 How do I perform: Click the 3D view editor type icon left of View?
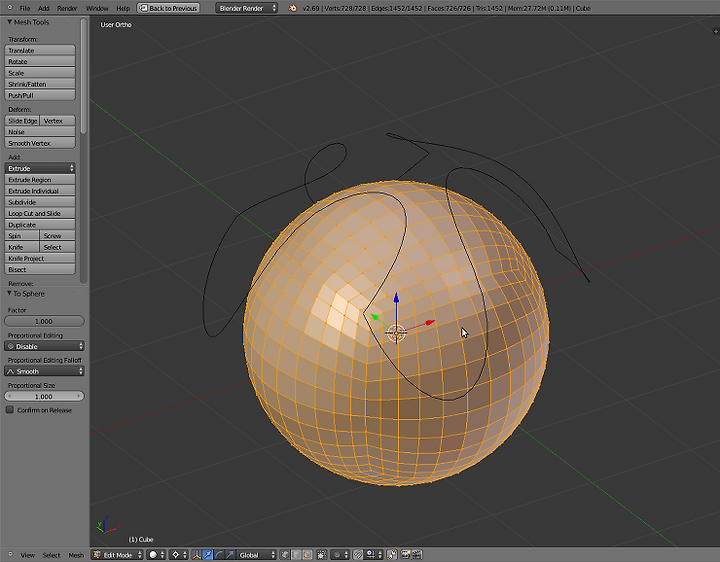pos(10,554)
